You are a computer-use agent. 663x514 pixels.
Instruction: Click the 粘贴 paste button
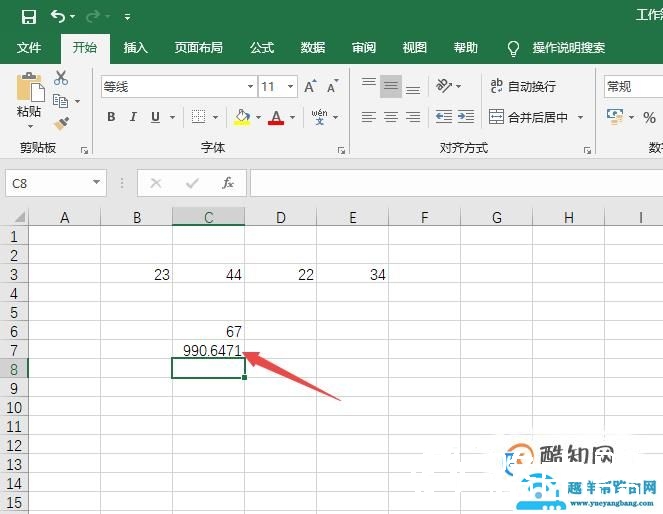[30, 94]
